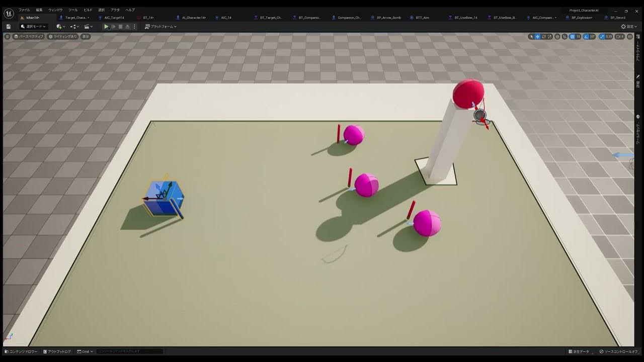Open the ウィンドウ menu
Viewport: 644px width, 362px height.
pos(55,10)
